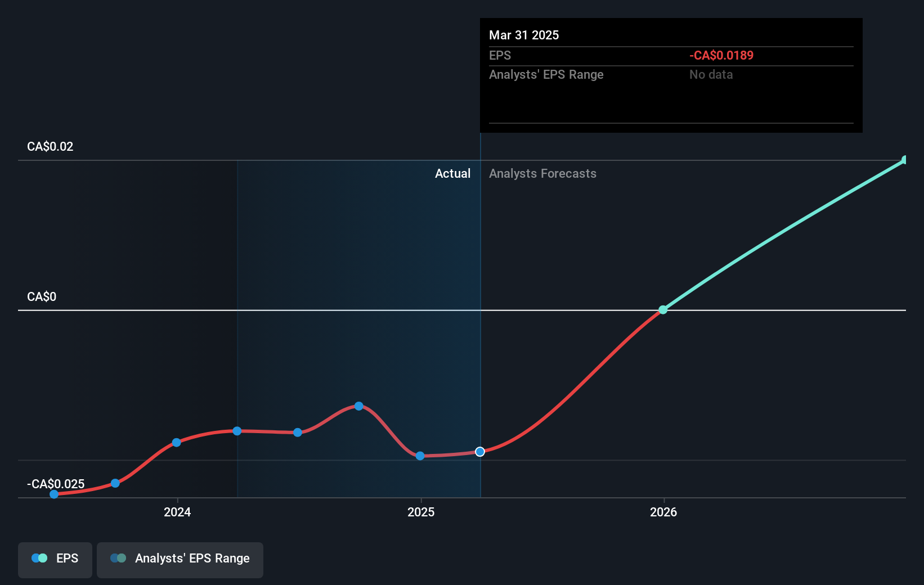The width and height of the screenshot is (924, 585).
Task: Click the -CA$0.0189 EPS value link
Action: pos(721,55)
